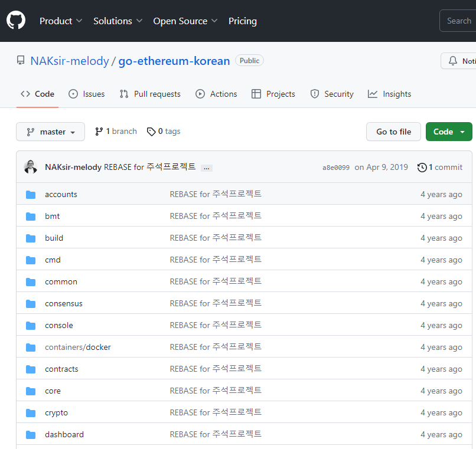This screenshot has width=476, height=449.
Task: Open the build folder name
Action: pos(54,238)
